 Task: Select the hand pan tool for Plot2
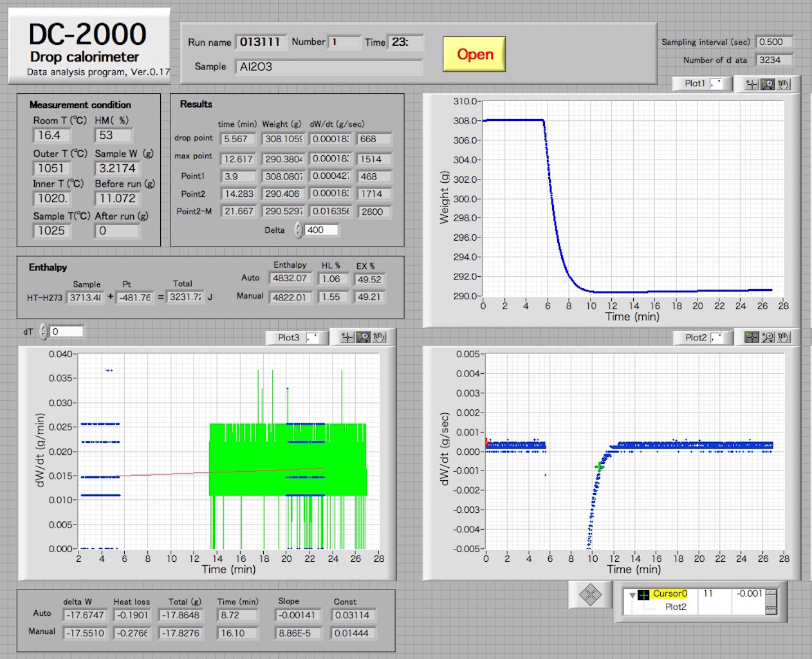[x=783, y=337]
